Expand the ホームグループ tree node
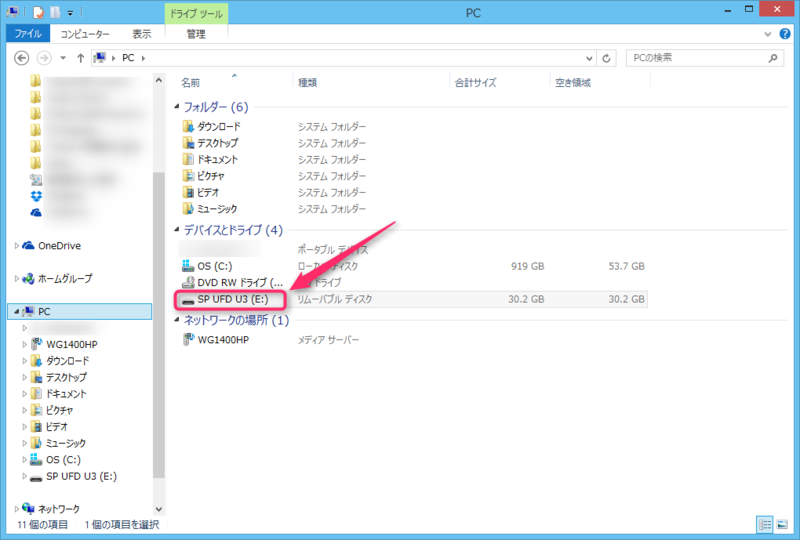 coord(16,279)
